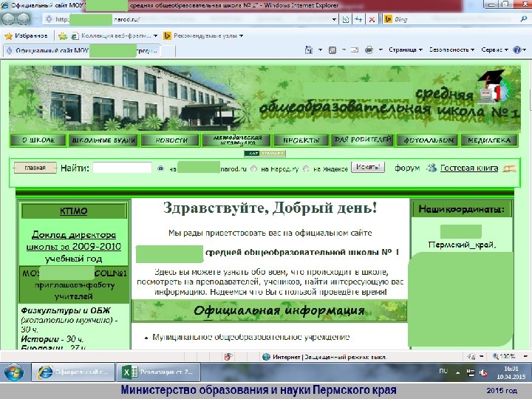Viewport: 532px width, 399px height.
Task: Click the graduation cap school logo
Action: coord(494,86)
